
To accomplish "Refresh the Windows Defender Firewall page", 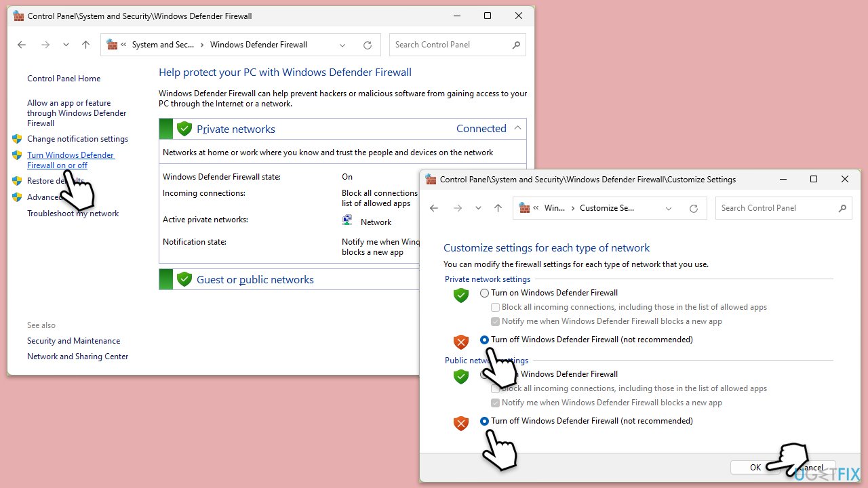I will 368,45.
